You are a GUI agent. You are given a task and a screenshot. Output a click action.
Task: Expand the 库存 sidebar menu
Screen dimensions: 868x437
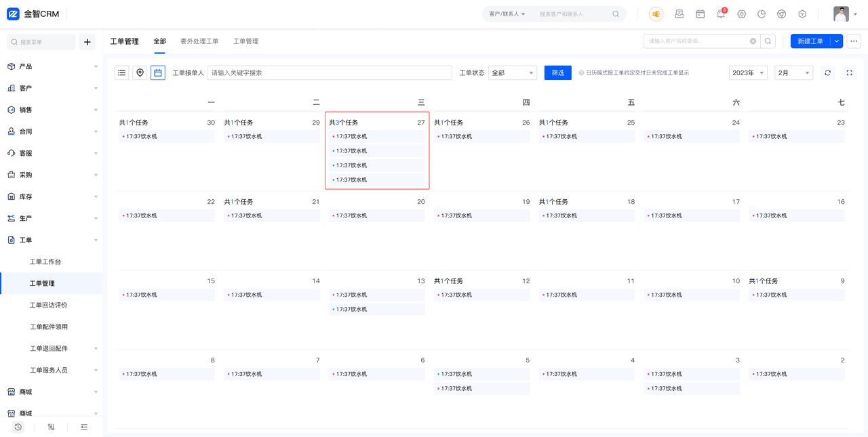click(52, 196)
